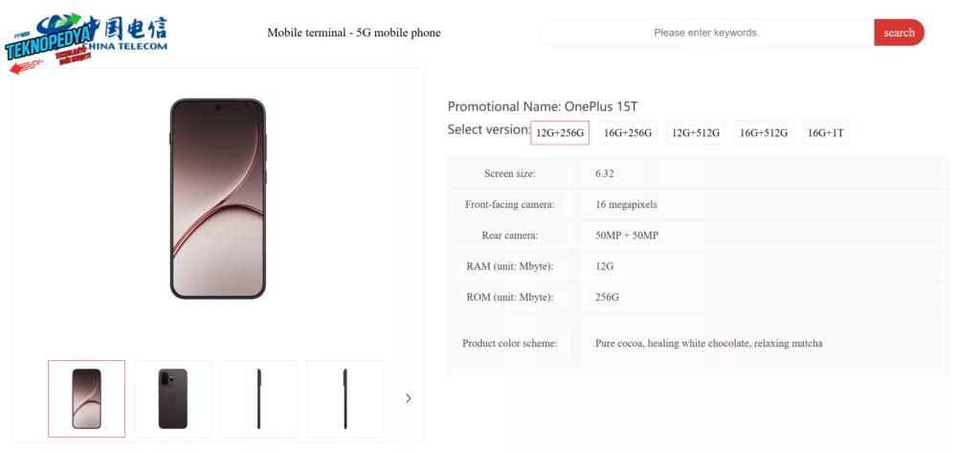Image resolution: width=980 pixels, height=453 pixels.
Task: Select the front view phone thumbnail
Action: [x=87, y=398]
